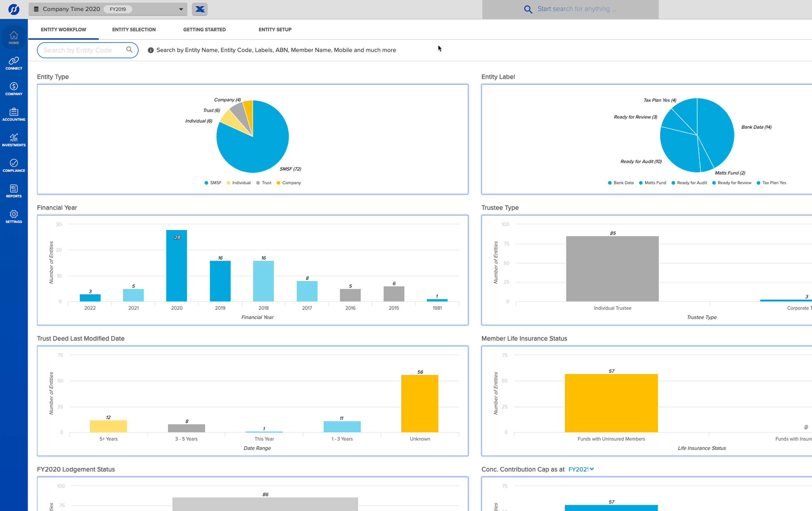
Task: Switch to the Entity Selection tab
Action: tap(134, 30)
